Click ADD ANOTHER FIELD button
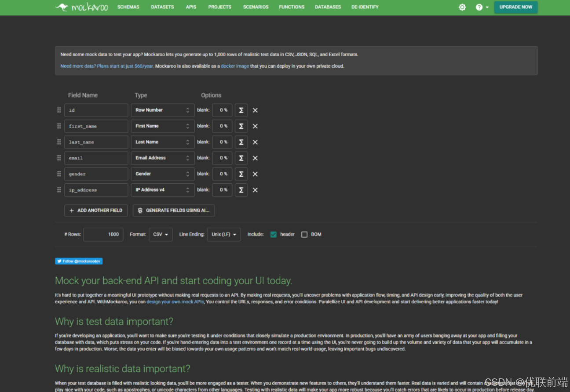 pyautogui.click(x=96, y=211)
